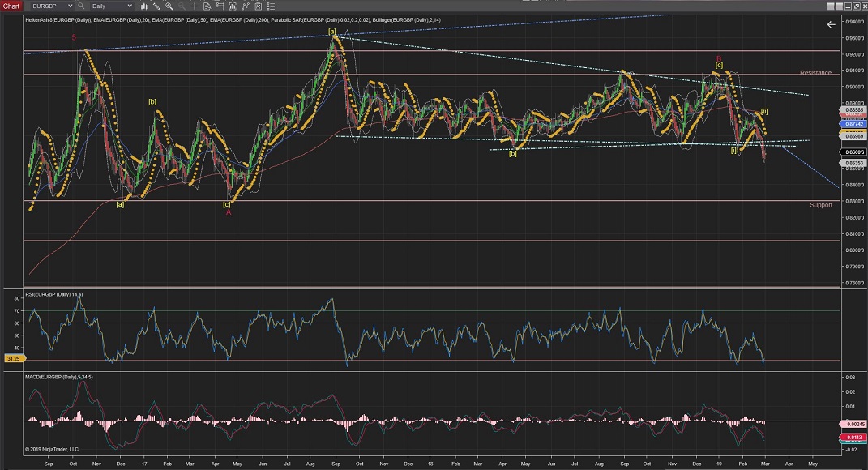Click the red Chart tab label

tap(11, 6)
